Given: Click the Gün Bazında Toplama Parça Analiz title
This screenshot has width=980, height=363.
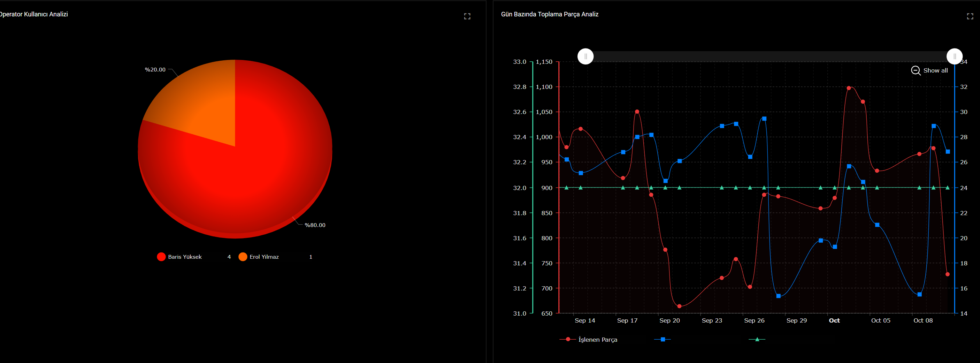Looking at the screenshot, I should [x=549, y=14].
